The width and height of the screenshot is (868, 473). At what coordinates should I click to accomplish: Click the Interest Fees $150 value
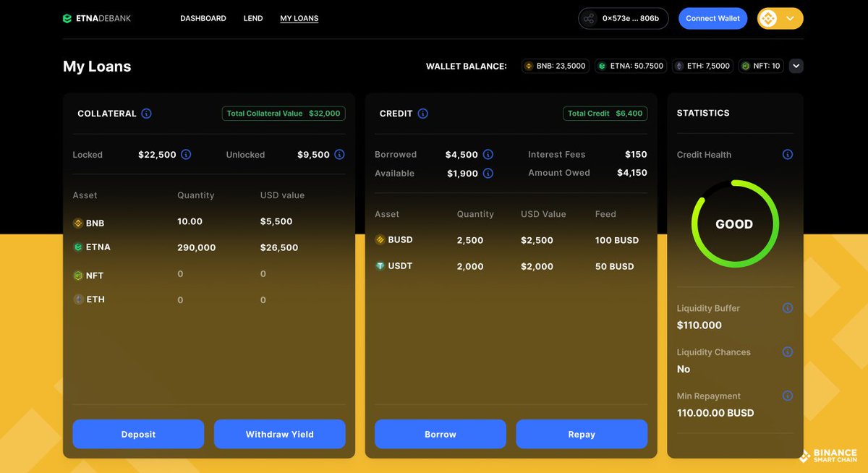pos(636,155)
